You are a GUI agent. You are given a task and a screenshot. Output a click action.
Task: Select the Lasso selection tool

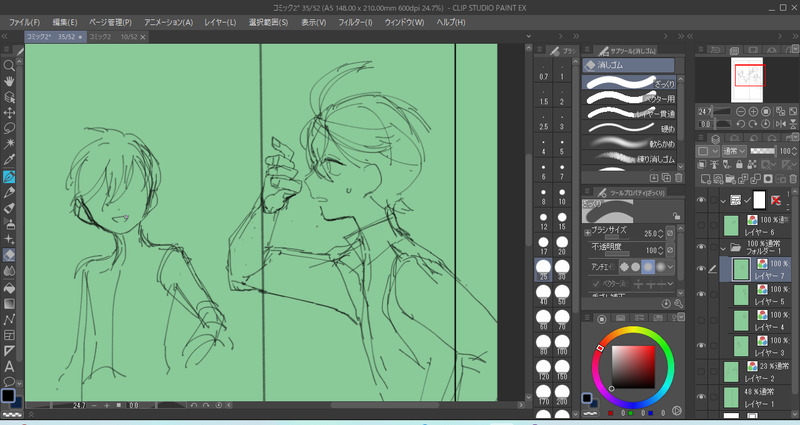pyautogui.click(x=9, y=128)
